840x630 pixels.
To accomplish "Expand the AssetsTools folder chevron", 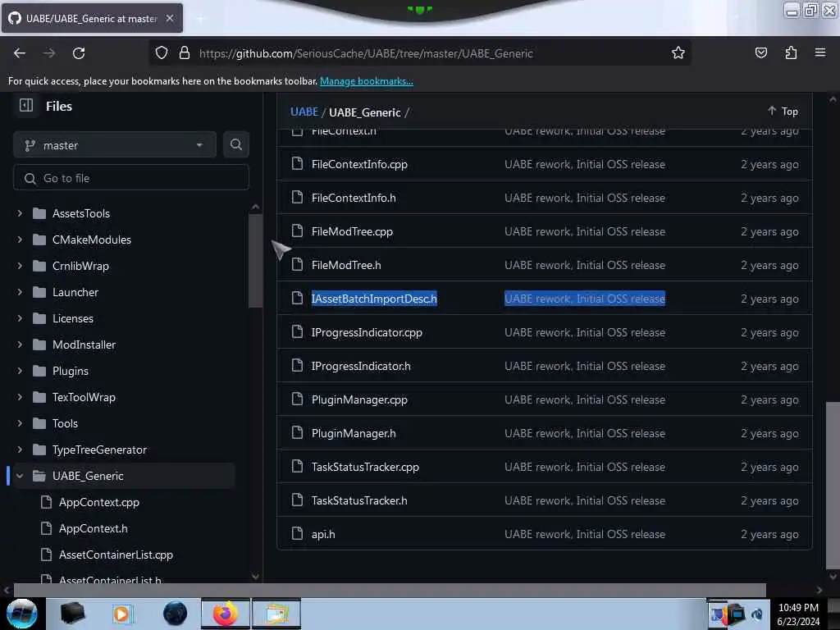I will [x=20, y=213].
